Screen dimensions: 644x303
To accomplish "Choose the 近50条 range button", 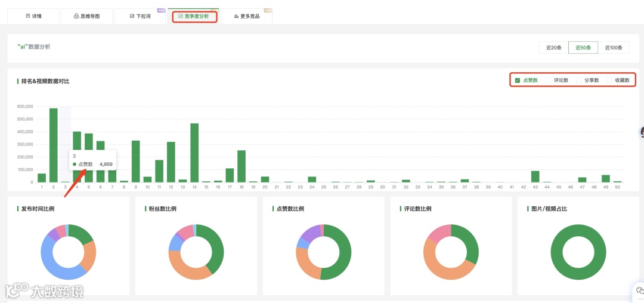I will (583, 48).
